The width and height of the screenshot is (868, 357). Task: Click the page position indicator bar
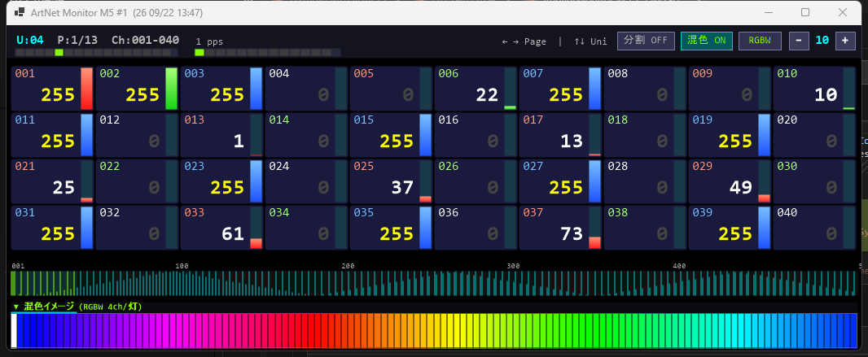coord(96,53)
